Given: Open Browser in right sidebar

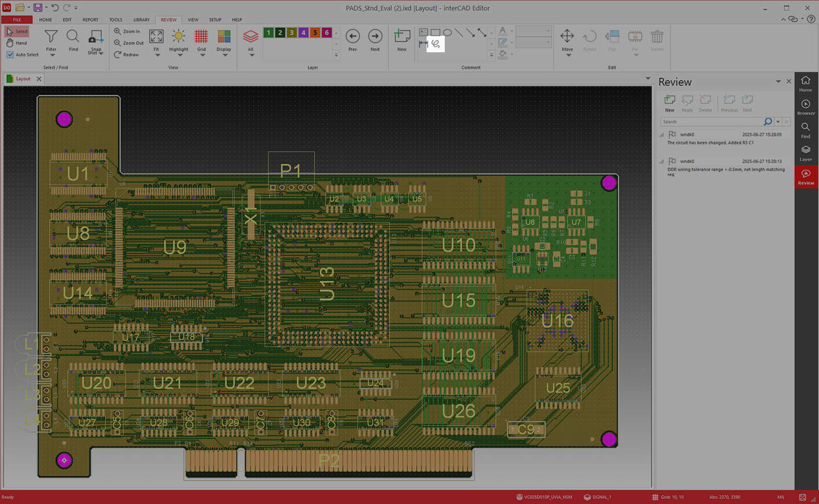Looking at the screenshot, I should [x=806, y=107].
